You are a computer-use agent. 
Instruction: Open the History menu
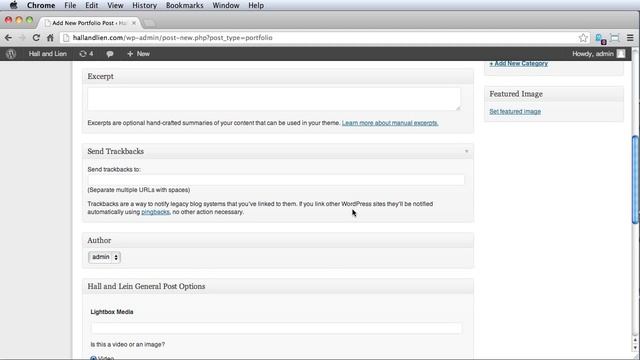pyautogui.click(x=144, y=5)
